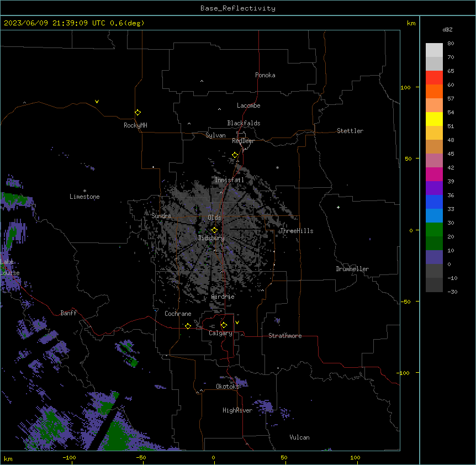Screen dimensions: 476x465
Task: Select the yellow diamond marker south of RedDeer
Action: (x=235, y=155)
